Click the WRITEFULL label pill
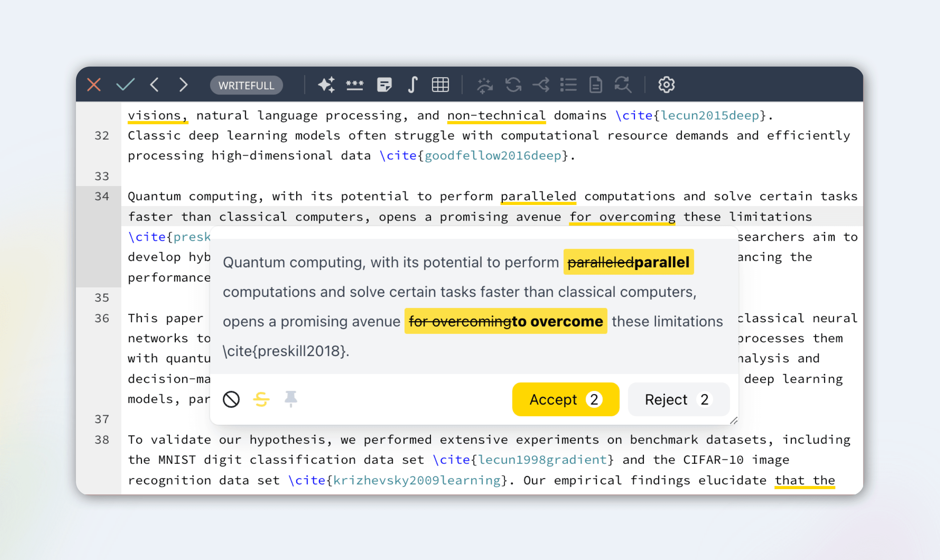Viewport: 940px width, 560px height. click(246, 85)
